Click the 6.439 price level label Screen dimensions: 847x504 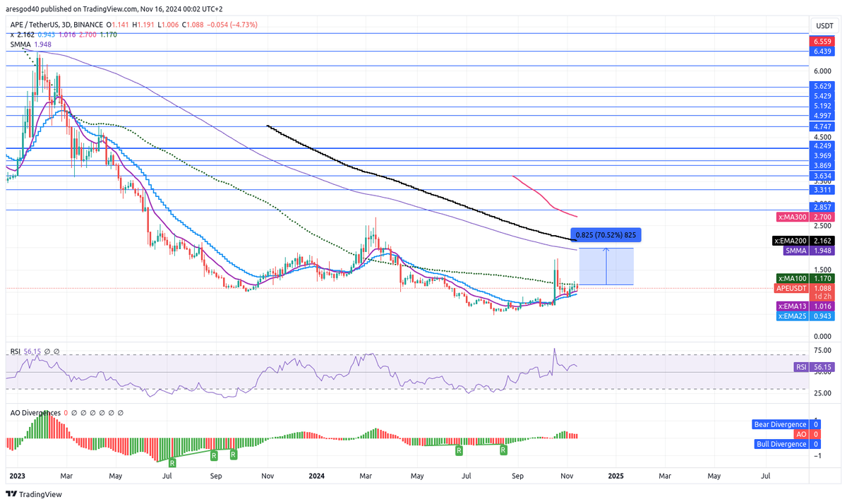coord(824,52)
